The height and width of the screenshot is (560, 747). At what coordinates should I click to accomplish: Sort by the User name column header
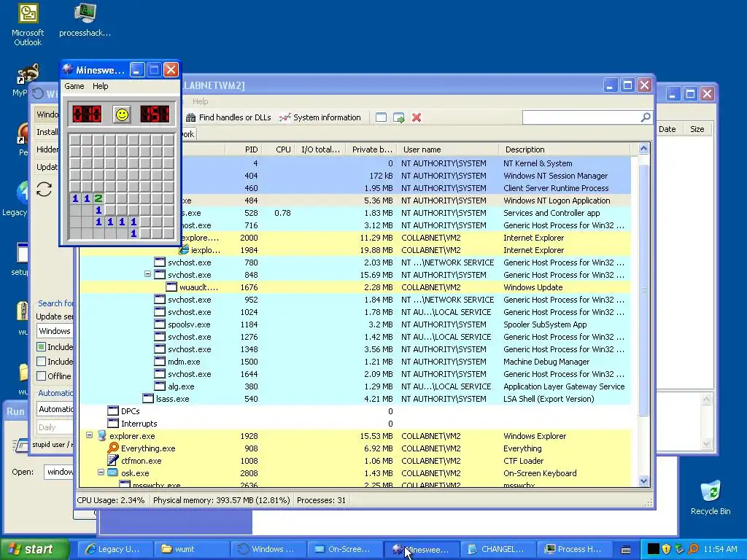(448, 149)
